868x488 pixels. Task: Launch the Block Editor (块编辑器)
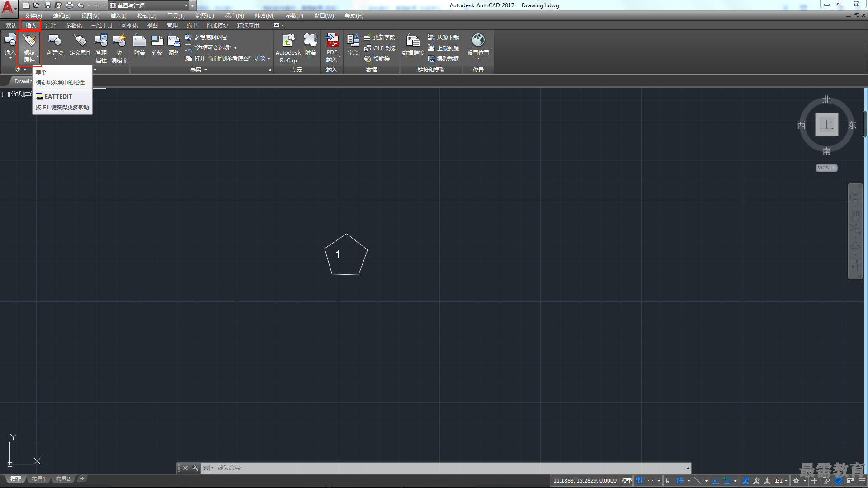pos(119,48)
